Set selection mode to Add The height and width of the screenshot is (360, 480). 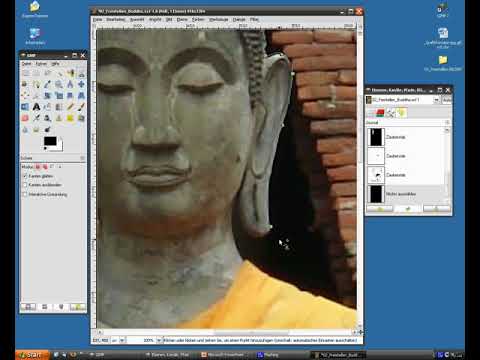45,166
